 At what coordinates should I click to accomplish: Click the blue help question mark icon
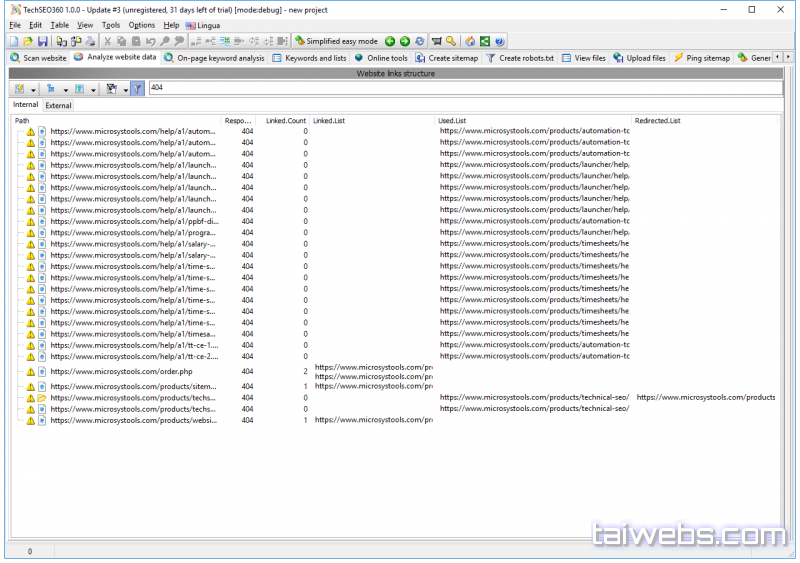(x=499, y=41)
